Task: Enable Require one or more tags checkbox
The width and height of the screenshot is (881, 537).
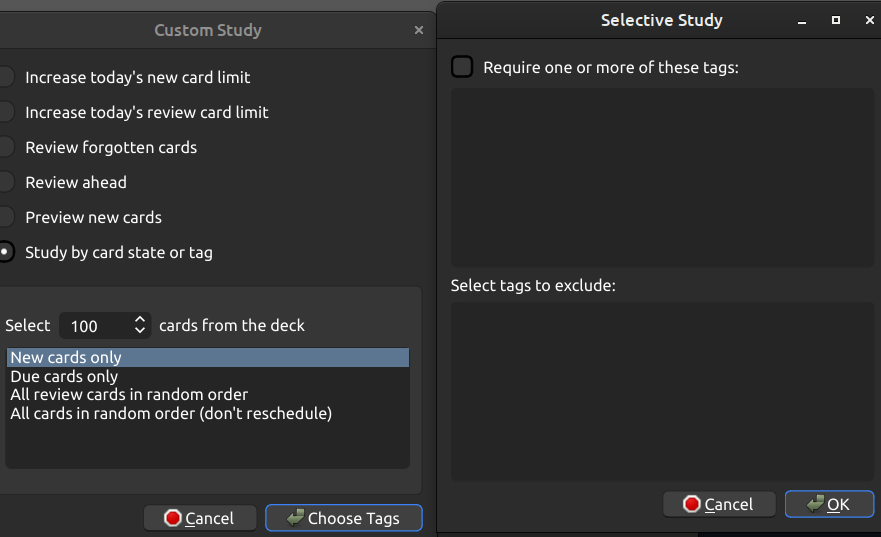Action: [x=462, y=67]
